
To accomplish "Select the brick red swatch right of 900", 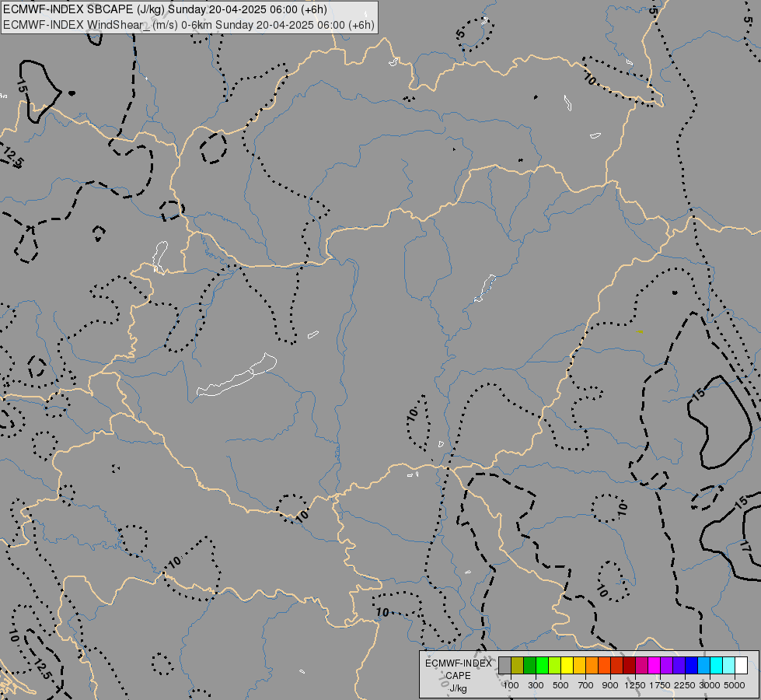I will (617, 665).
